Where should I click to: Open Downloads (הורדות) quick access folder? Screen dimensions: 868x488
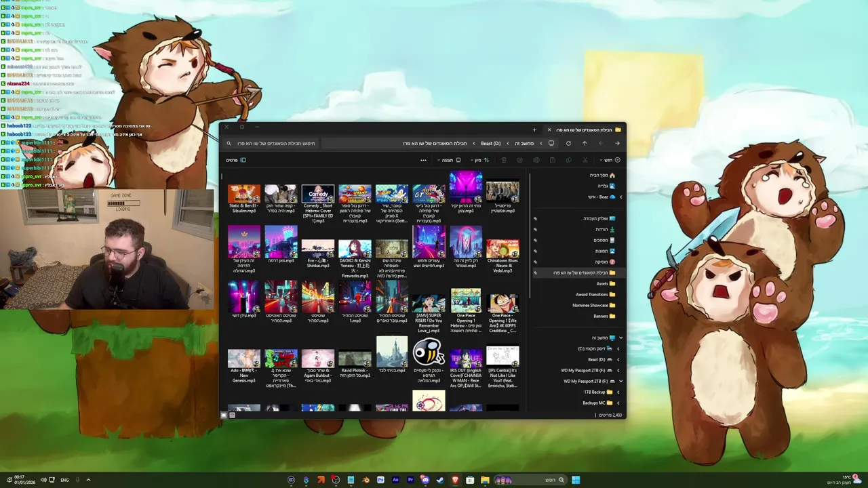point(605,229)
